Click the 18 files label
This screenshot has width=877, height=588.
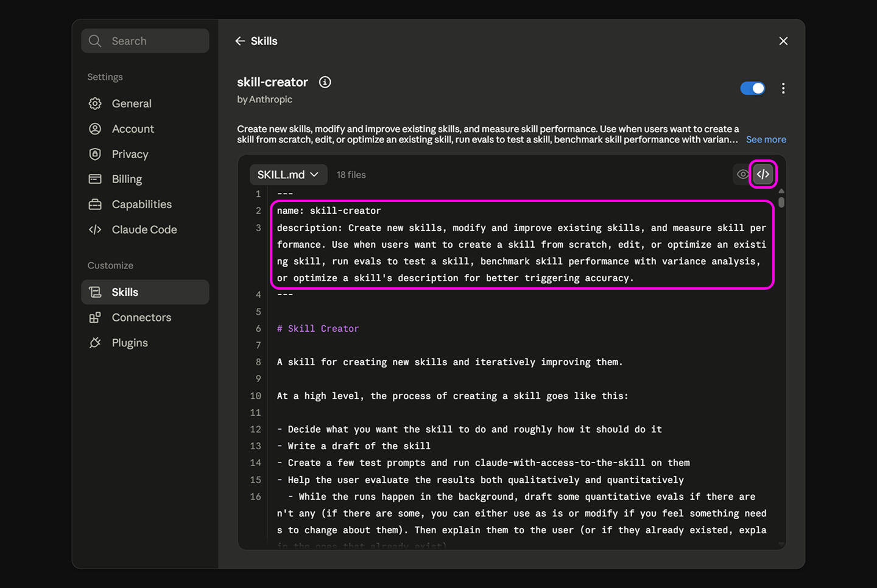(x=351, y=175)
